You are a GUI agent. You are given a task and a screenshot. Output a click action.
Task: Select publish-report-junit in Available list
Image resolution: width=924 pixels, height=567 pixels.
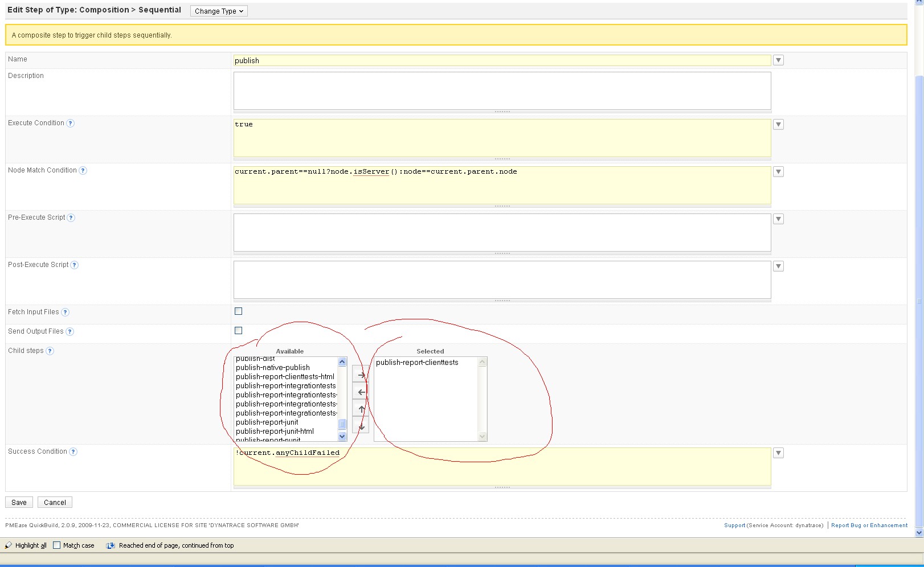coord(267,422)
